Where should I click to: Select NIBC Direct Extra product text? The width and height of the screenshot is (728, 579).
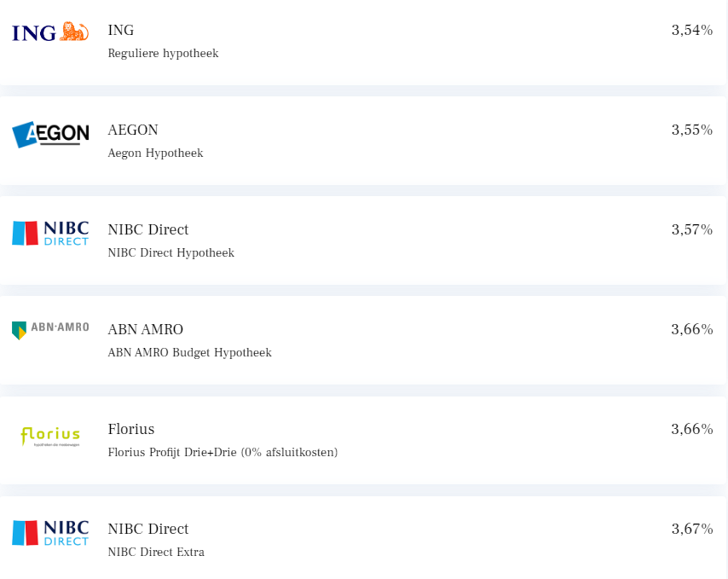156,552
